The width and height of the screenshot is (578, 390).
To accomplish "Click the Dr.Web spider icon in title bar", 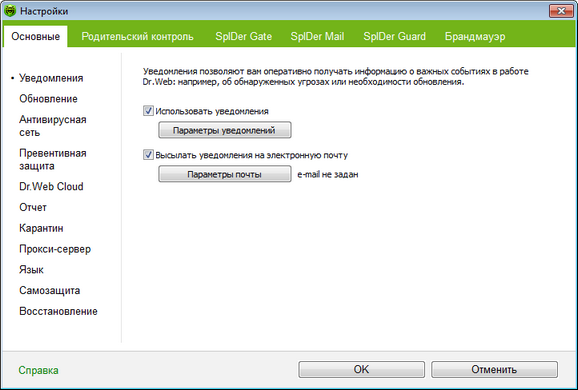I will point(10,11).
